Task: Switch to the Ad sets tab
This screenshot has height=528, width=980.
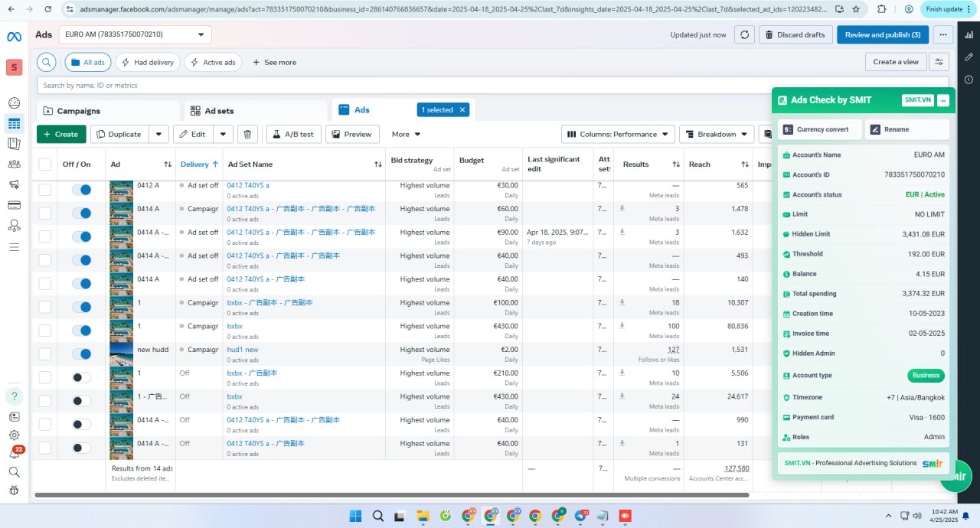Action: (x=256, y=111)
